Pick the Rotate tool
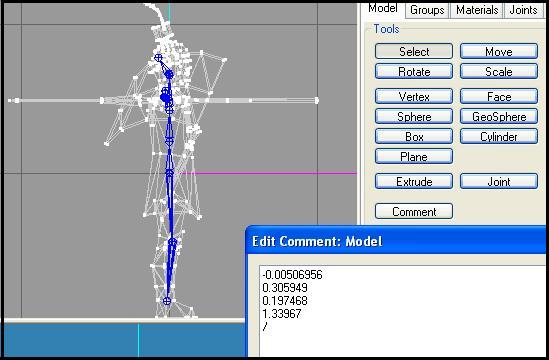Screen dimensions: 549x360 click(414, 71)
